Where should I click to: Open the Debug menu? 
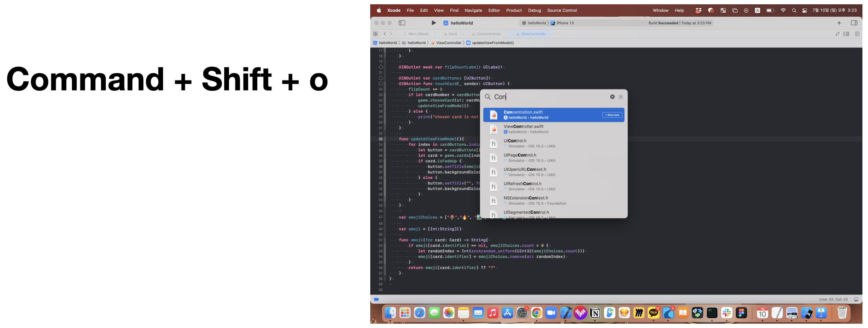tap(534, 10)
